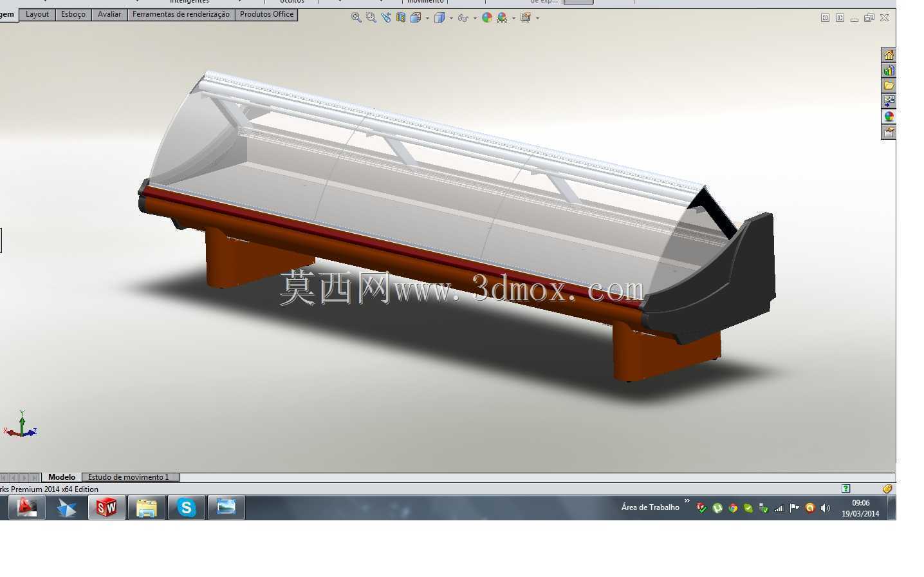Expand the Display Style dropdown arrow
924x577 pixels.
tap(451, 18)
